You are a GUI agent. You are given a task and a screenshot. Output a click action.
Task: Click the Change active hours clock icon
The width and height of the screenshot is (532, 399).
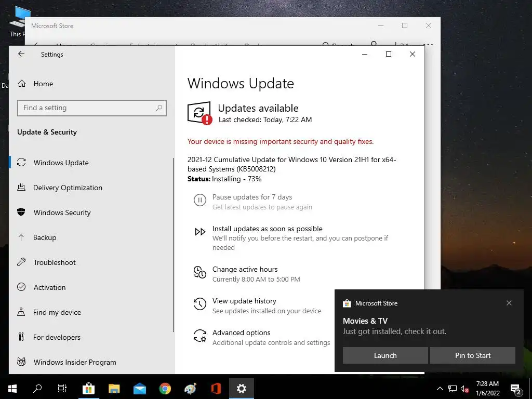pyautogui.click(x=200, y=272)
